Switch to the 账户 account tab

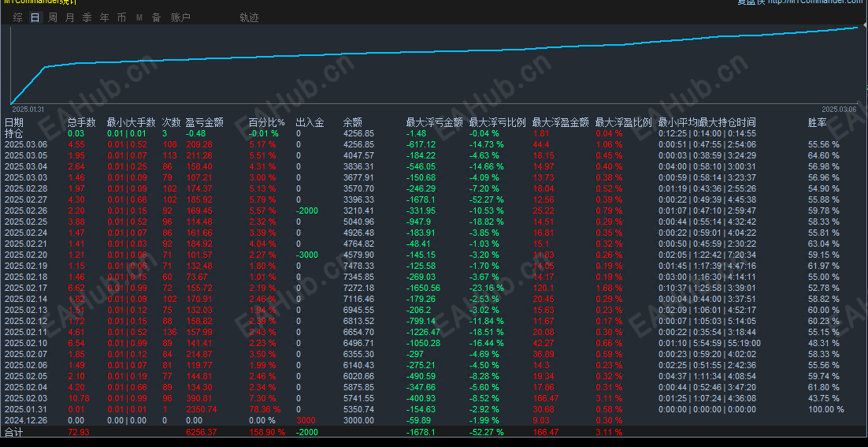tap(180, 17)
